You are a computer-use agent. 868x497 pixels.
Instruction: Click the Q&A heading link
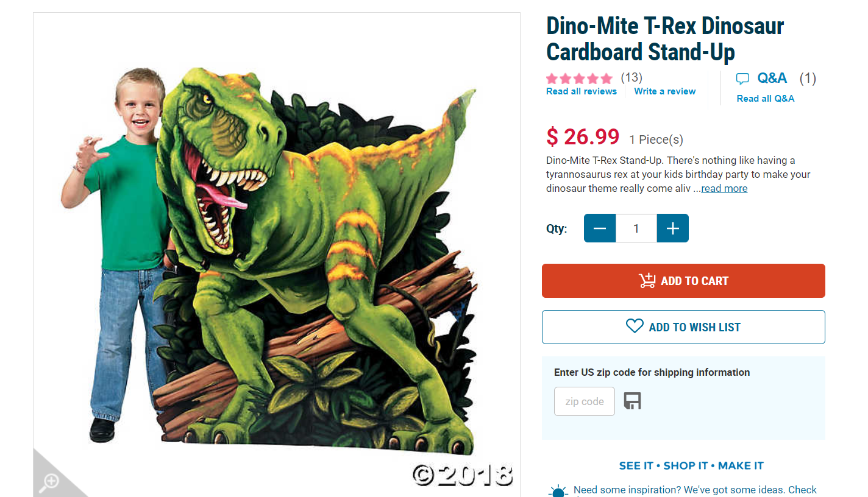click(772, 78)
